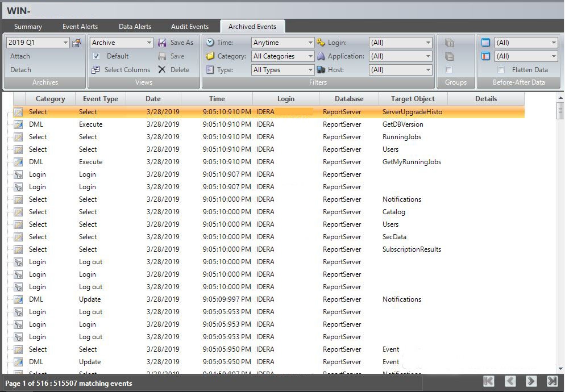
Task: Click the archive properties icon beside 2019 Q1
Action: click(77, 43)
